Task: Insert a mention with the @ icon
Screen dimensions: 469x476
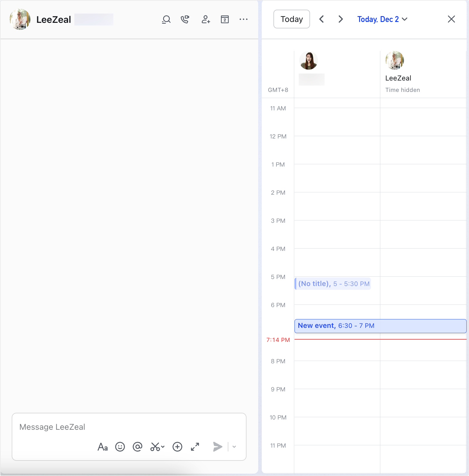Action: 137,447
